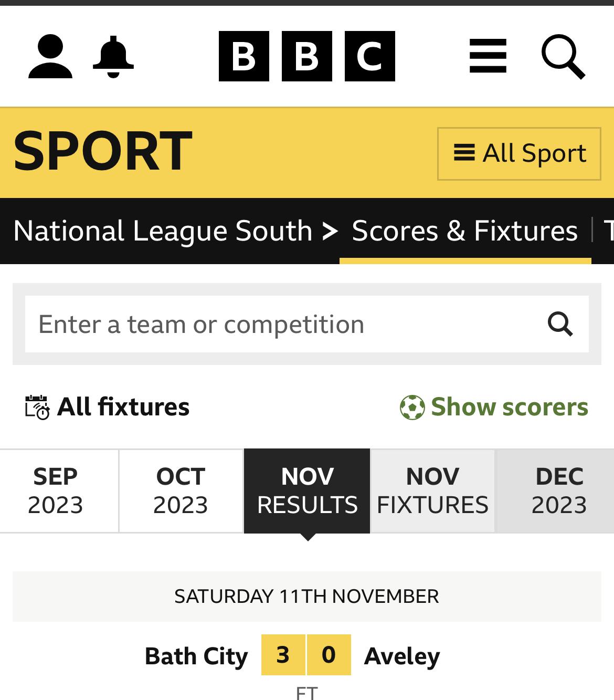The width and height of the screenshot is (614, 700).
Task: Open notifications bell icon
Action: [113, 57]
